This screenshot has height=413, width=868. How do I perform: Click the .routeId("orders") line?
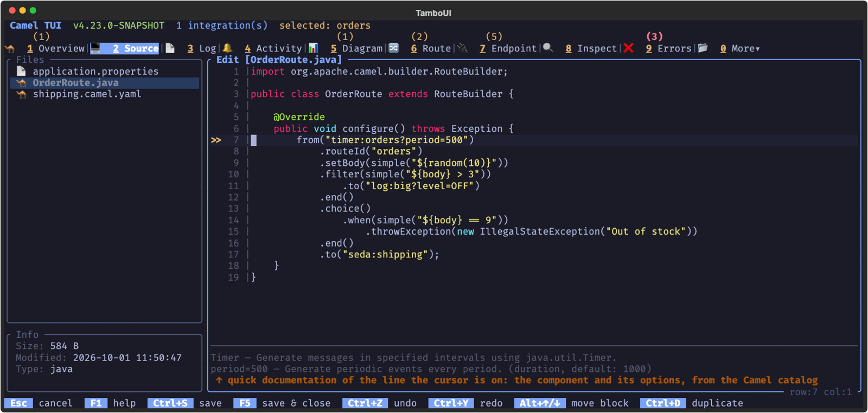371,151
